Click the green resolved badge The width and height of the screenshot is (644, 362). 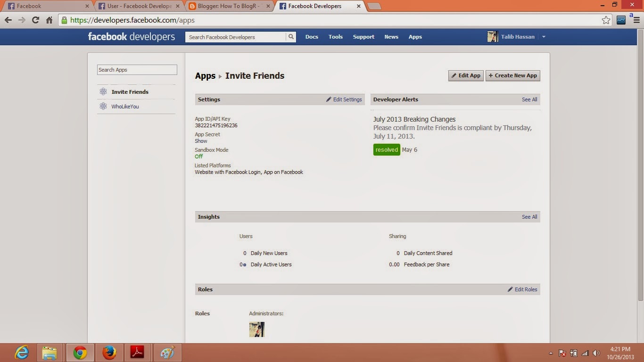[x=387, y=150]
